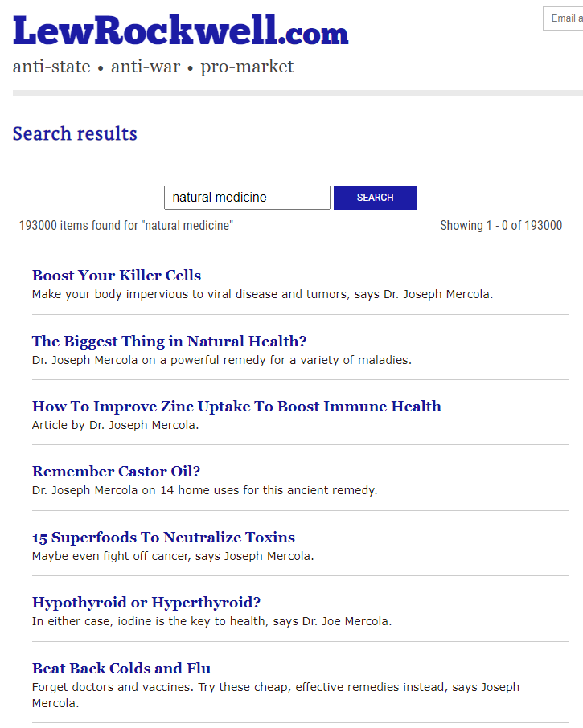Click the blue SEARCH button

[x=376, y=198]
